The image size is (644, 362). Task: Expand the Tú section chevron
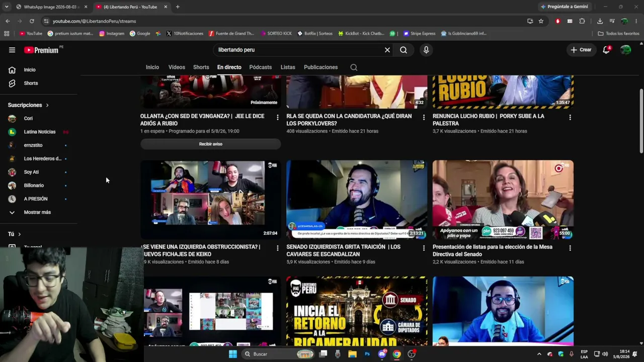click(20, 234)
